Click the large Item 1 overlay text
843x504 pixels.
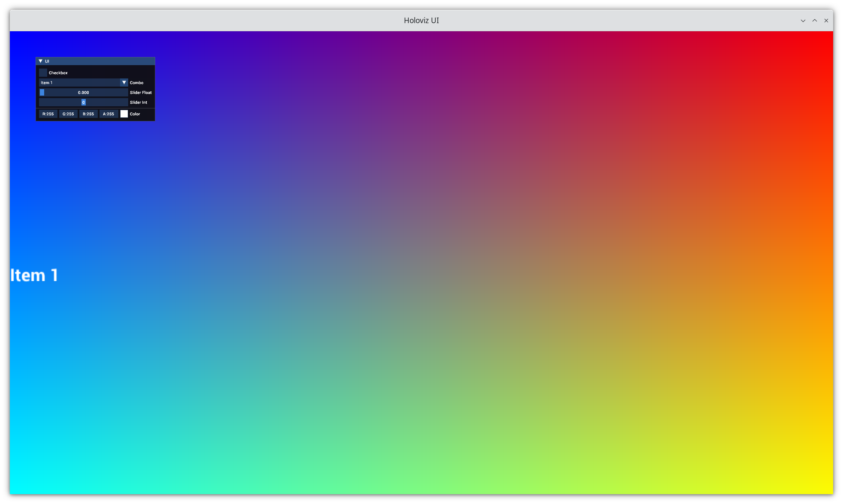pyautogui.click(x=34, y=276)
